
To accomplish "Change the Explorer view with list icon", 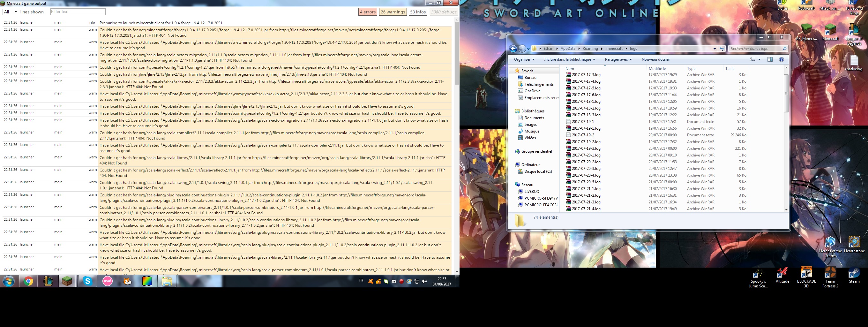I will [x=752, y=59].
